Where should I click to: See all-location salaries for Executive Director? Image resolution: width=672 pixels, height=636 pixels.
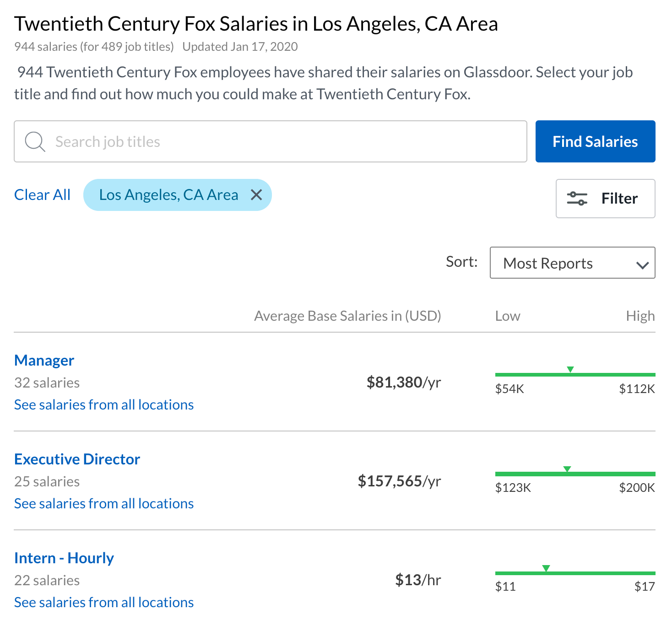(104, 504)
